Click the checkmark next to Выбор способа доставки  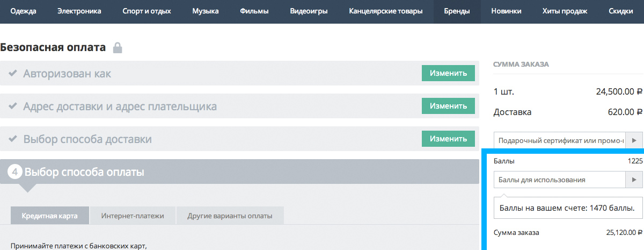pyautogui.click(x=12, y=139)
